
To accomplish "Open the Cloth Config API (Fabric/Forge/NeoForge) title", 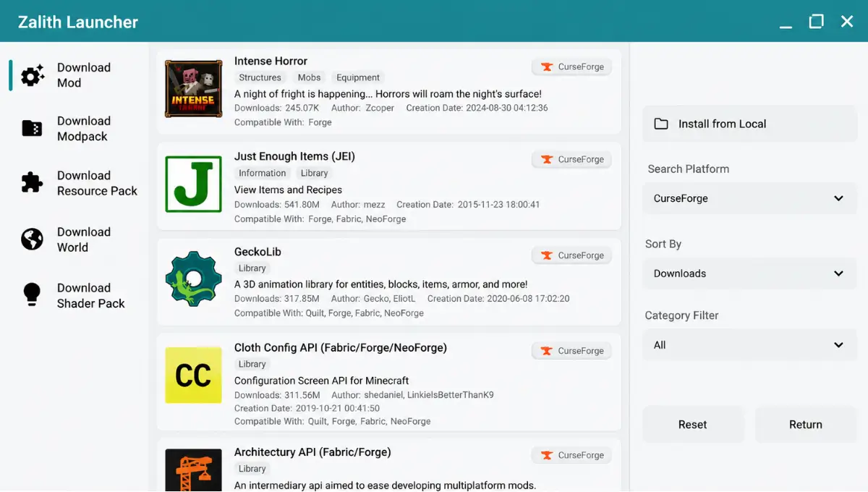I will point(341,347).
